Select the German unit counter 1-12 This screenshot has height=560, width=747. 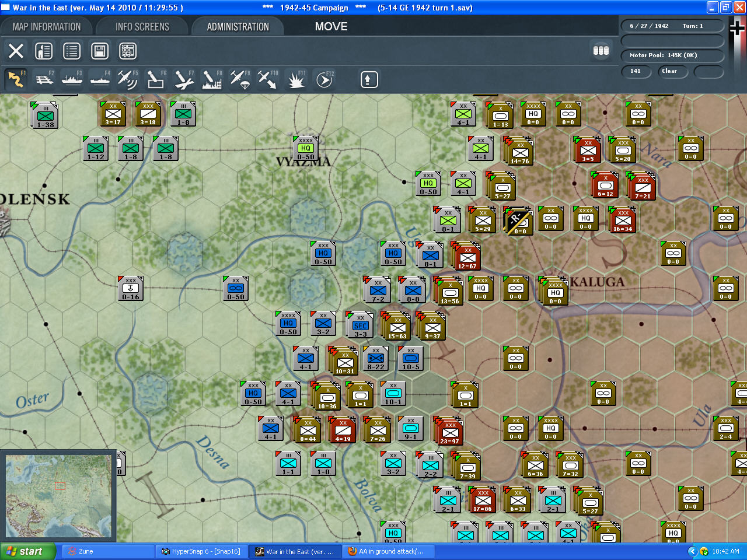[96, 148]
